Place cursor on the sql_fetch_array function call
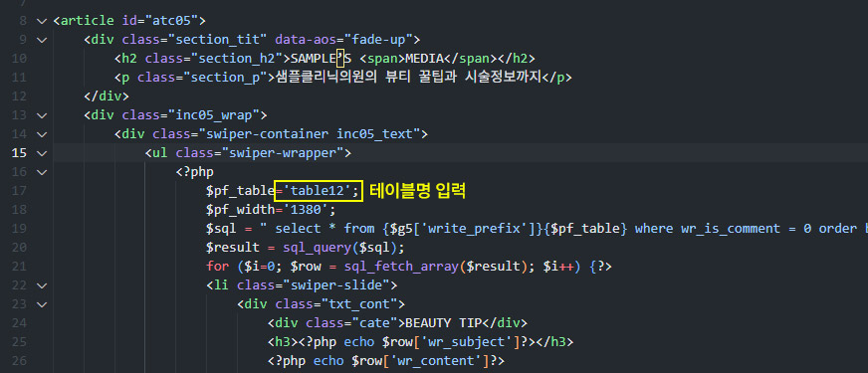 [x=402, y=267]
